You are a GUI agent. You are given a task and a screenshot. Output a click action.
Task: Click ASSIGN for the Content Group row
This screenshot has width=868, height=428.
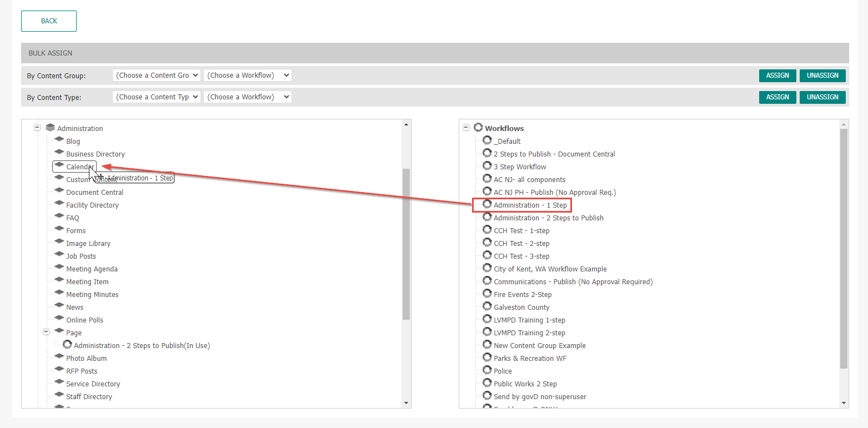pyautogui.click(x=777, y=75)
